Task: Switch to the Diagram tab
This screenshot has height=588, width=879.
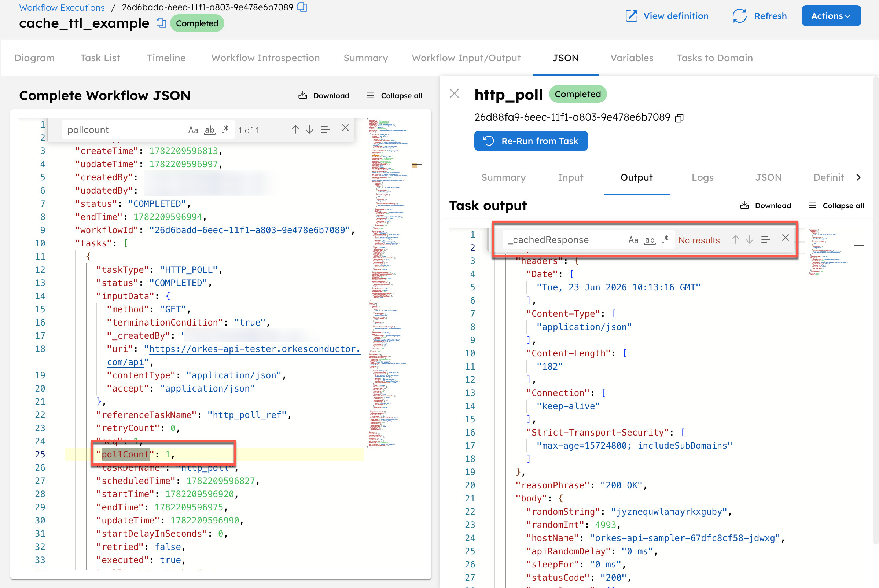Action: pos(34,58)
